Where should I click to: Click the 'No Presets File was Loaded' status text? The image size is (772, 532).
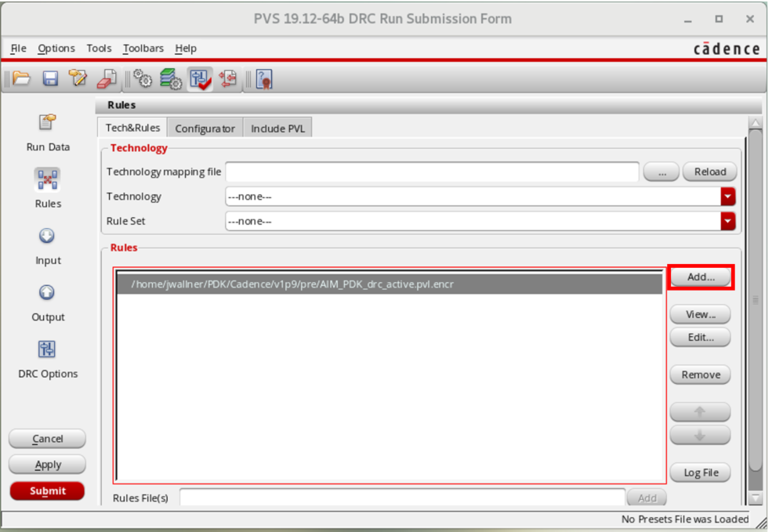click(x=684, y=519)
